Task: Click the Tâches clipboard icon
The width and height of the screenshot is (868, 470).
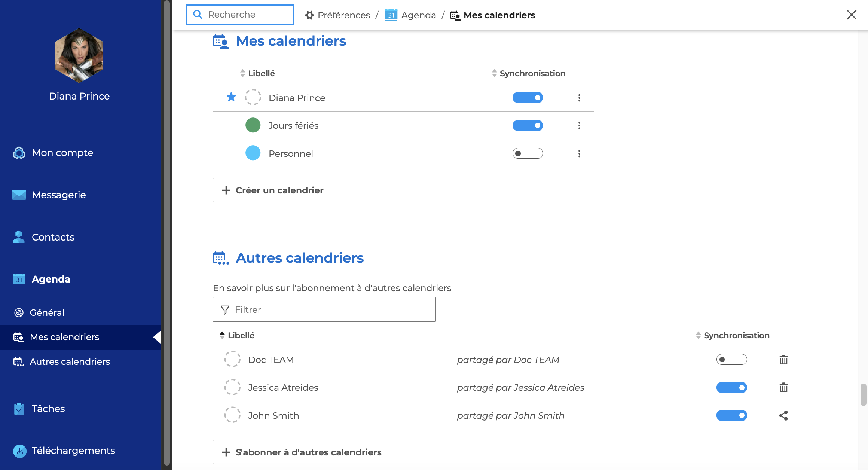Action: click(19, 409)
